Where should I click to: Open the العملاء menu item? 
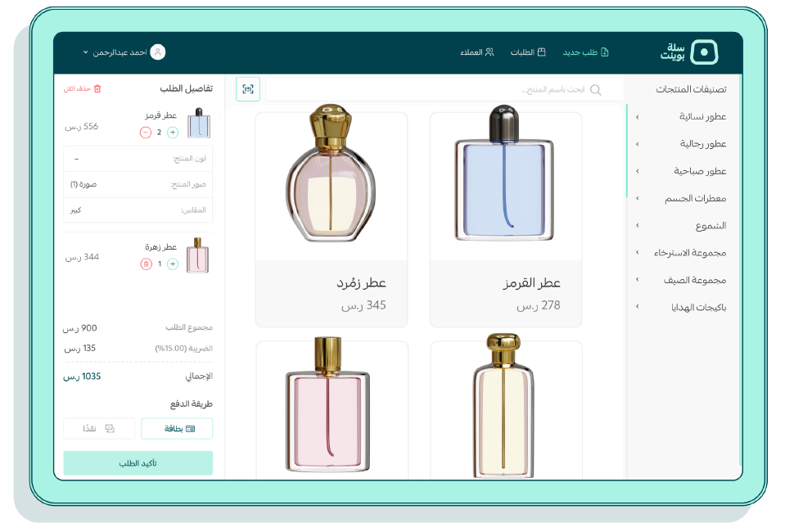coord(476,52)
